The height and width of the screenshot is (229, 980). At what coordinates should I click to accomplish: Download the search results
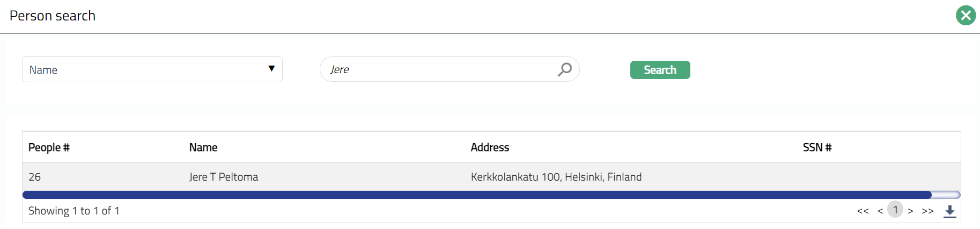click(950, 211)
